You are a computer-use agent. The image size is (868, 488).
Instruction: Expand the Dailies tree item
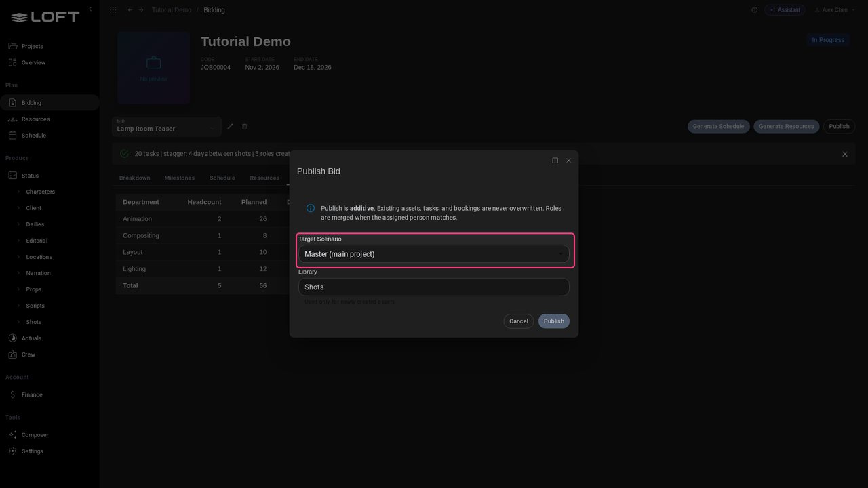tap(18, 224)
